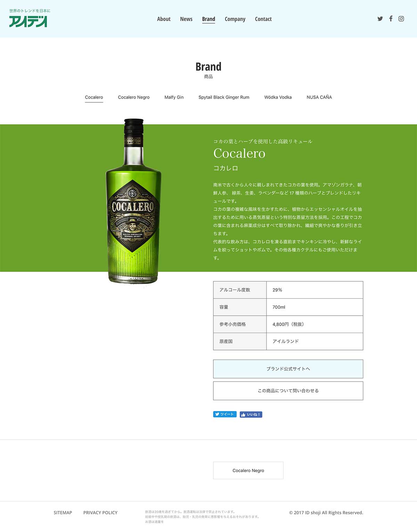Switch to the Malfy Gin tab
Image resolution: width=417 pixels, height=532 pixels.
(174, 97)
